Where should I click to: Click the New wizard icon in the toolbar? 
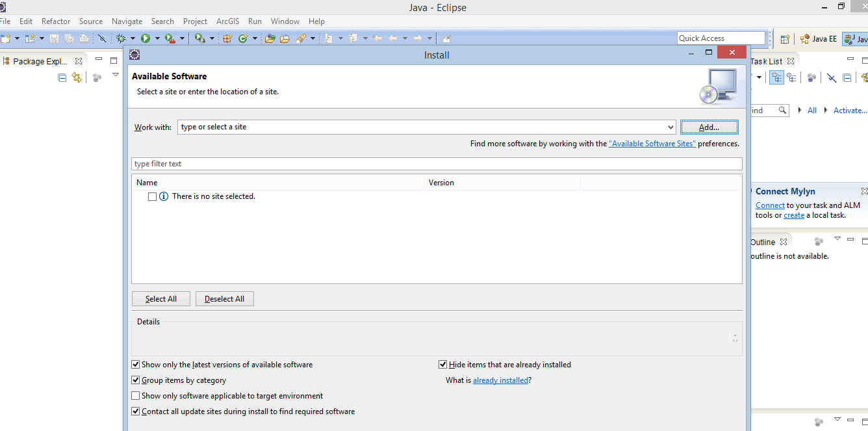pos(6,38)
